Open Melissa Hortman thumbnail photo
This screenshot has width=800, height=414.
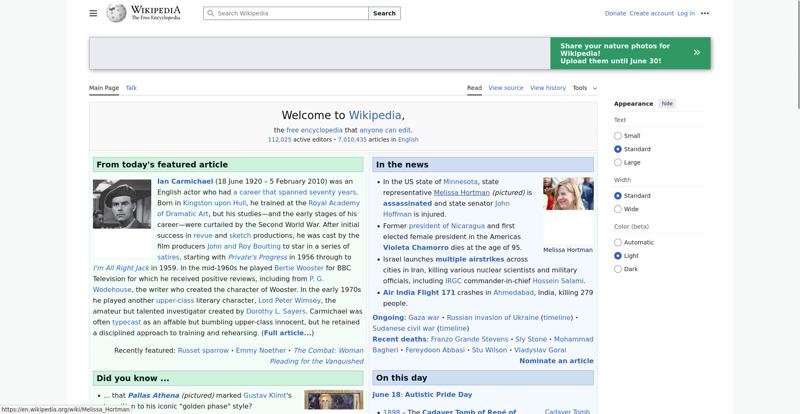(568, 193)
